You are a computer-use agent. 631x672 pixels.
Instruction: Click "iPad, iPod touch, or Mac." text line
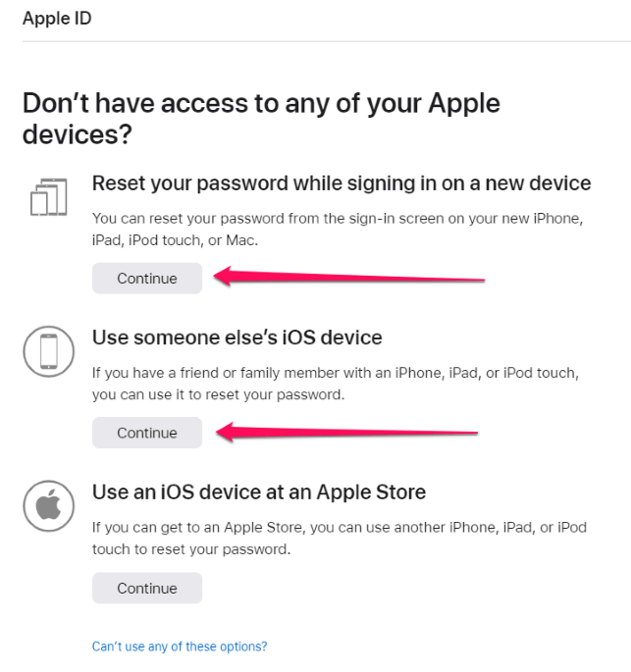(x=175, y=240)
